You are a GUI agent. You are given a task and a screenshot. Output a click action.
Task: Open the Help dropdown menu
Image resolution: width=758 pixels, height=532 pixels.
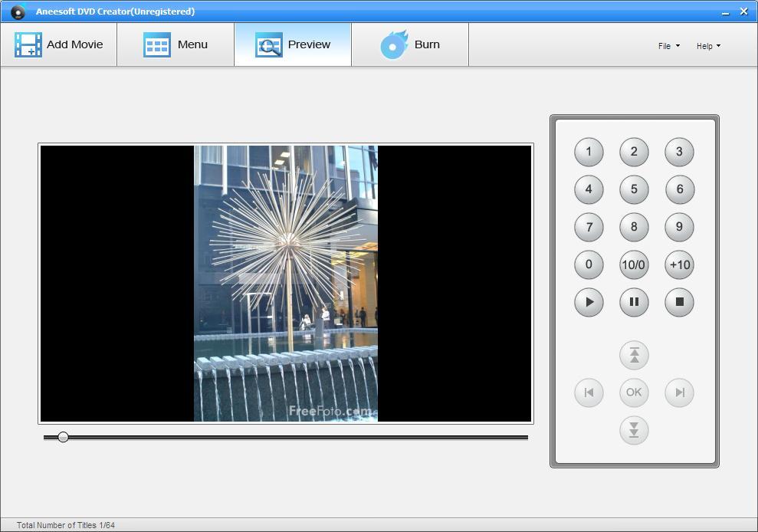tap(708, 46)
